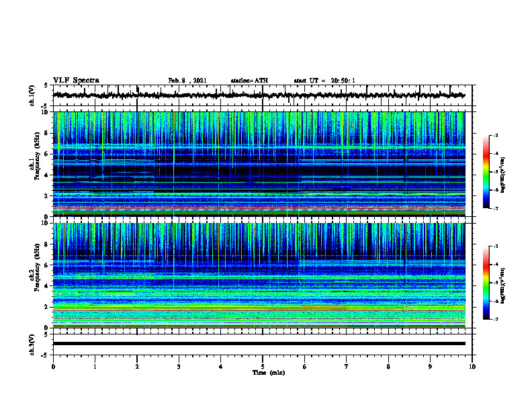Viewport: 532px width, 411px height.
Task: Click the '8' kHz tick of ch.2 spectrogram
Action: pyautogui.click(x=47, y=244)
